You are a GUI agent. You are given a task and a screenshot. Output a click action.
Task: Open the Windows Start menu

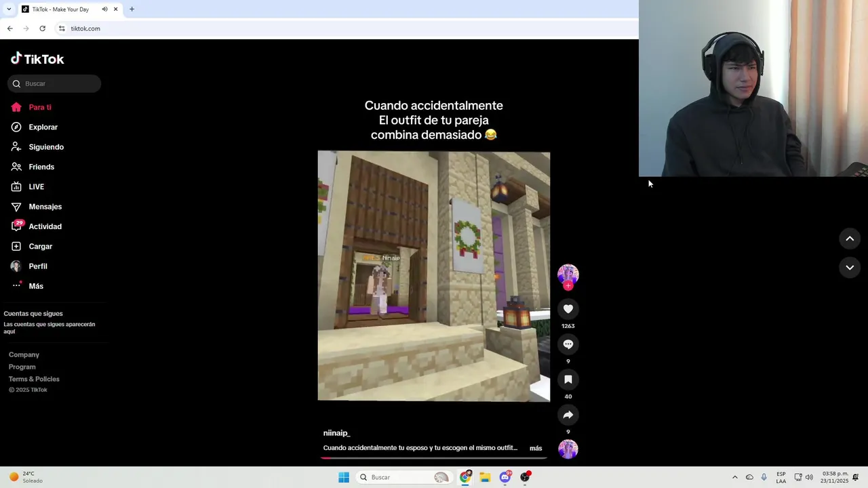pos(344,477)
